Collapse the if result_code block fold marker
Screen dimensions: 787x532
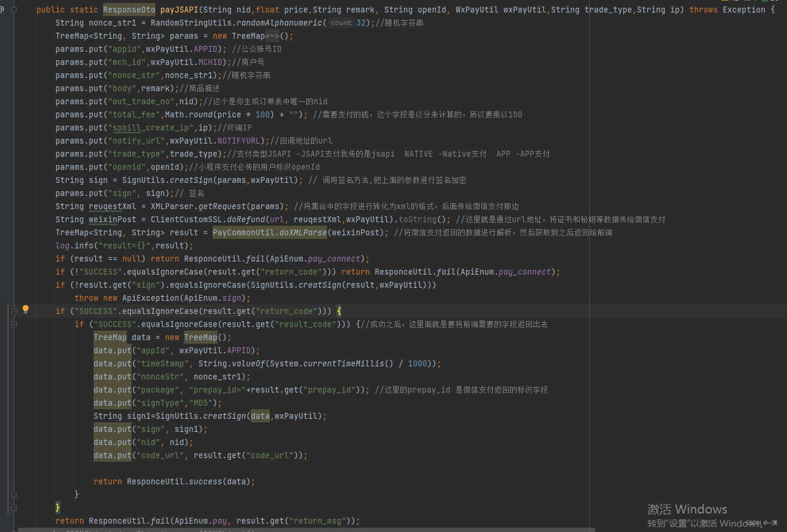[x=14, y=325]
